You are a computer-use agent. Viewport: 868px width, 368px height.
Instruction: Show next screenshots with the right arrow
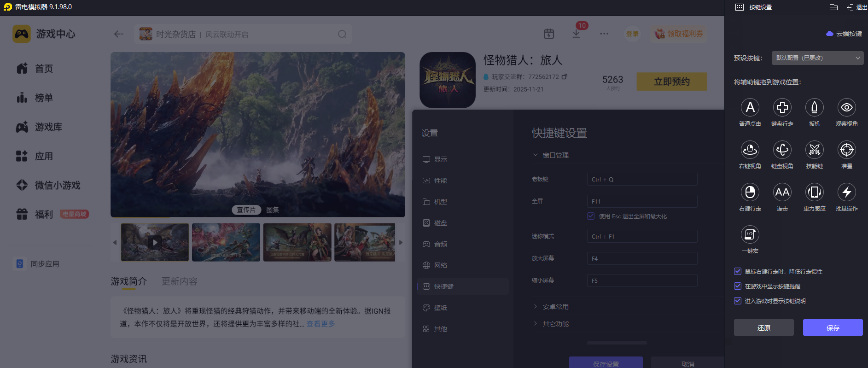(x=401, y=242)
